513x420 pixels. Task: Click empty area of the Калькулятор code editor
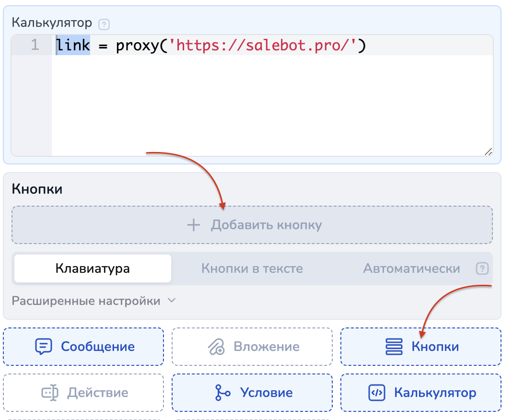click(x=268, y=105)
